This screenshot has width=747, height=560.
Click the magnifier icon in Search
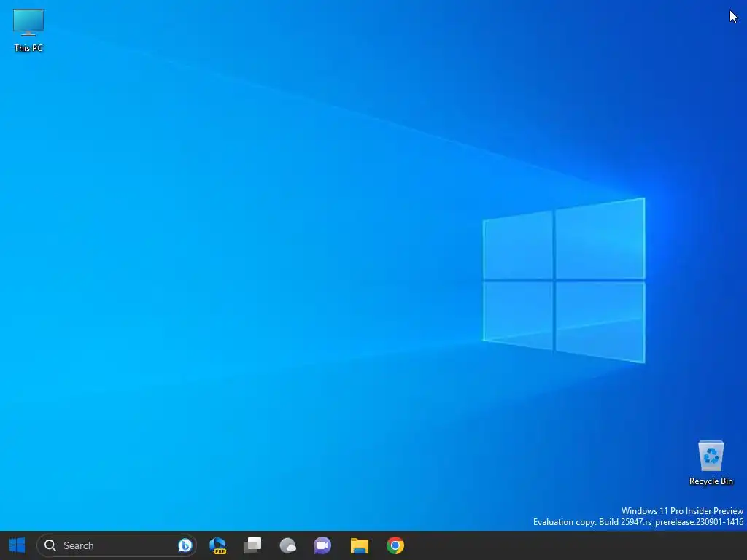(50, 545)
